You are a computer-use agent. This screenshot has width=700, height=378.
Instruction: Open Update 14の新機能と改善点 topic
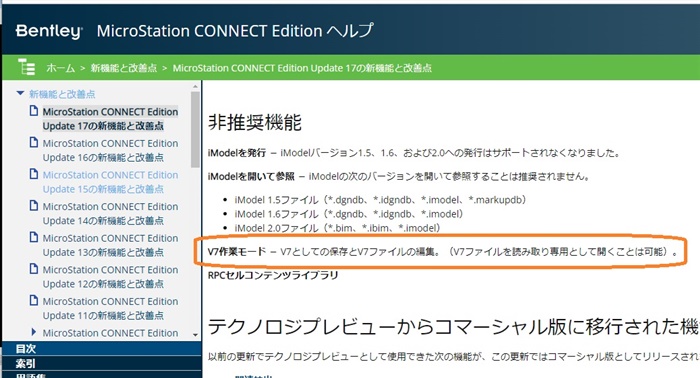point(110,214)
